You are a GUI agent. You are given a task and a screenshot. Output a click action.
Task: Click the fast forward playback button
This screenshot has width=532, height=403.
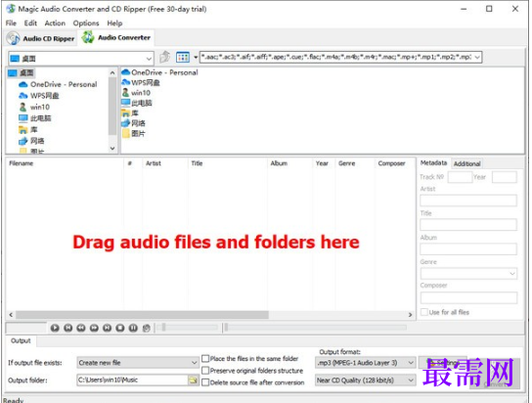coord(94,328)
